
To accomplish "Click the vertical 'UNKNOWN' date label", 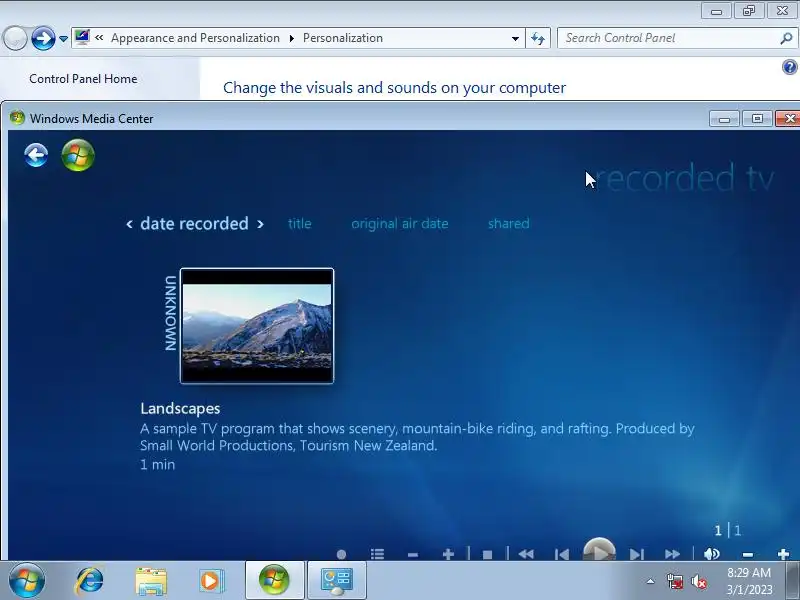I will pos(170,313).
